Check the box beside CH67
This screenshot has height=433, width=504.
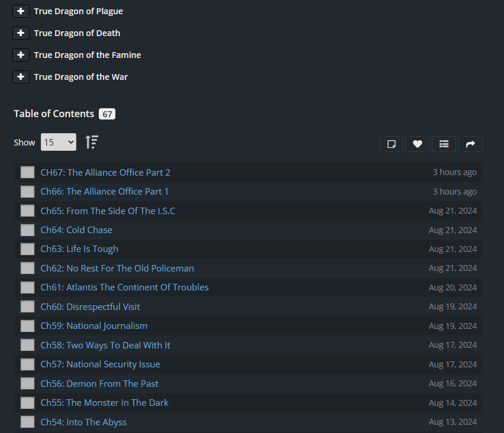coord(27,172)
